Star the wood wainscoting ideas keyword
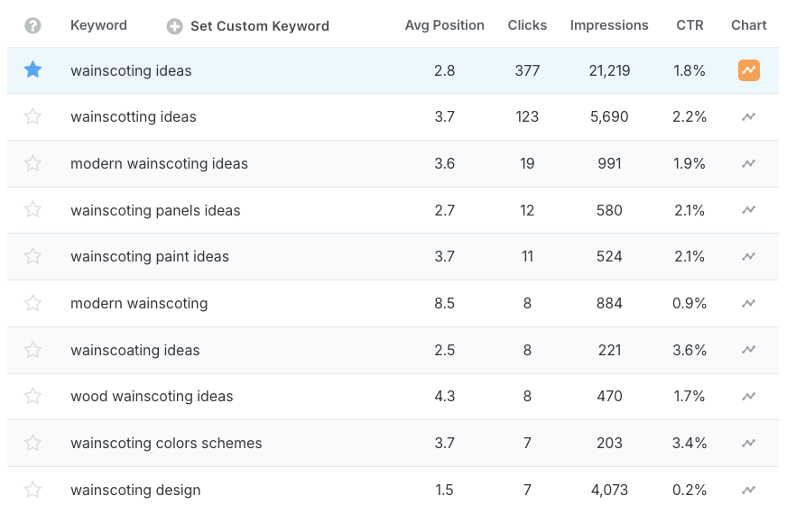796x532 pixels. click(33, 396)
